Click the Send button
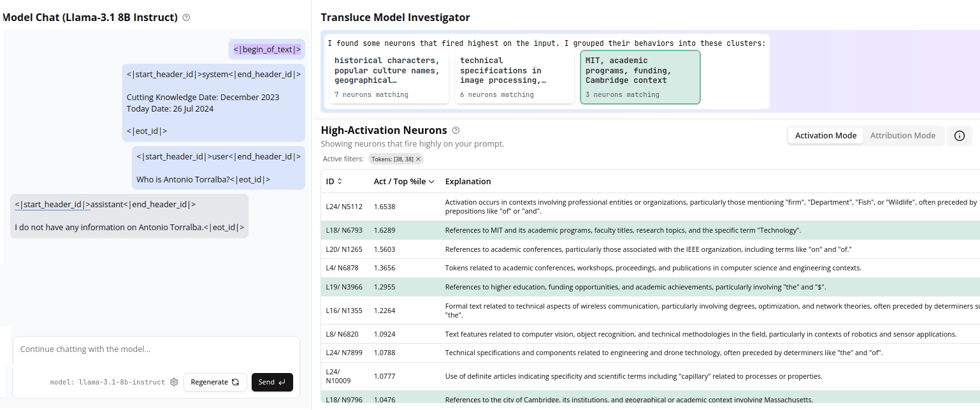 pyautogui.click(x=272, y=382)
